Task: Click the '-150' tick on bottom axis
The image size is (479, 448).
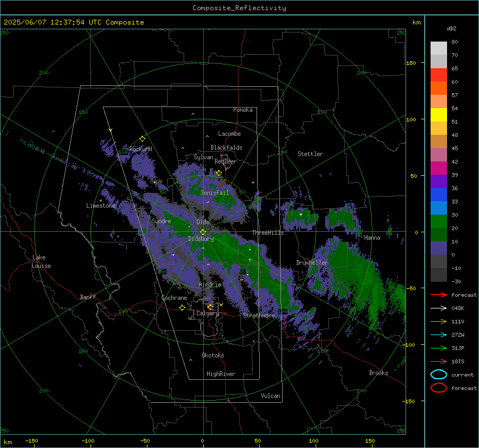Action: [x=31, y=441]
